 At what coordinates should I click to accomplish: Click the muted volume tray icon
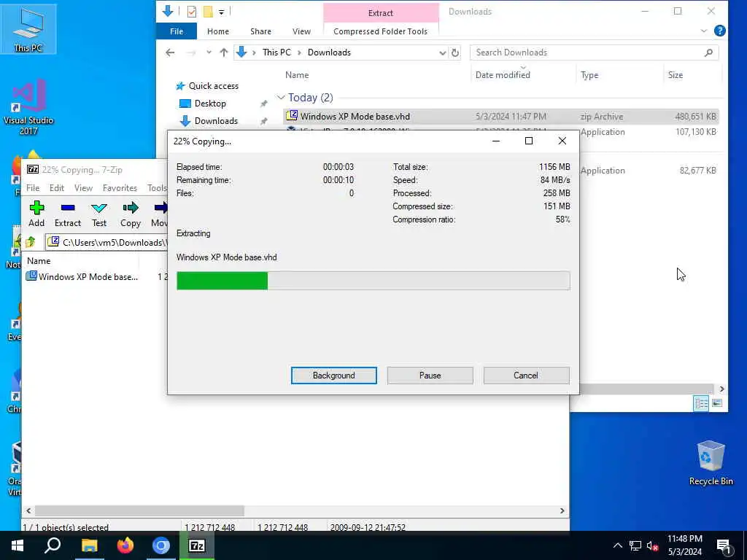click(x=652, y=545)
